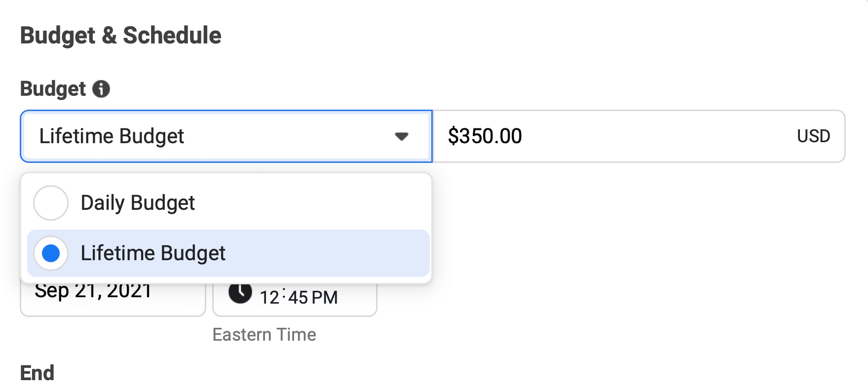Click the $350.00 budget amount field
Image resolution: width=868 pixels, height=392 pixels.
click(x=592, y=136)
